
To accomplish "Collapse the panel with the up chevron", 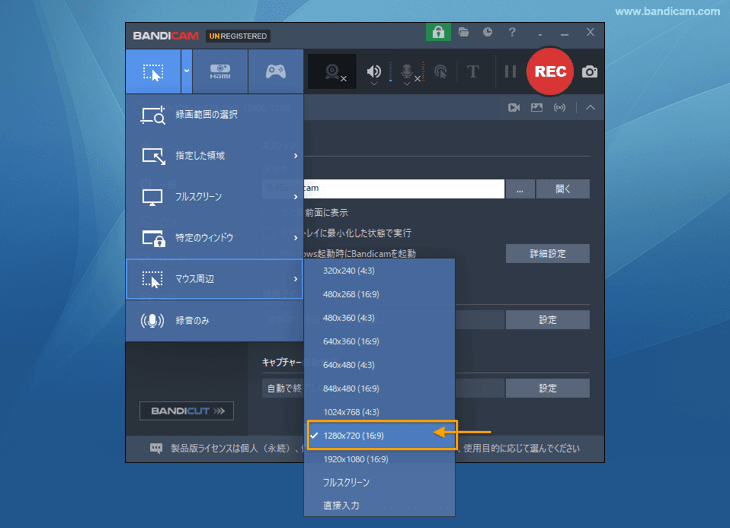I will point(590,108).
